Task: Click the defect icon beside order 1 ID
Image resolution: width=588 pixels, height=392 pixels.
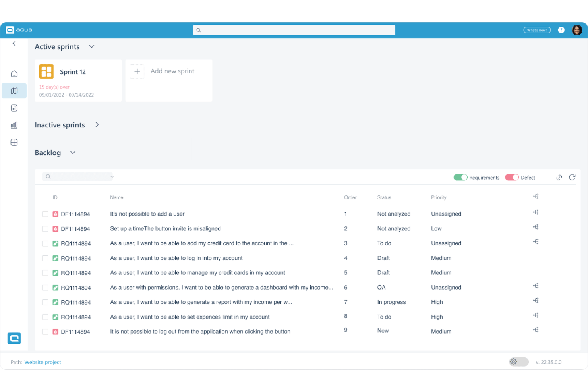Action: (x=56, y=214)
